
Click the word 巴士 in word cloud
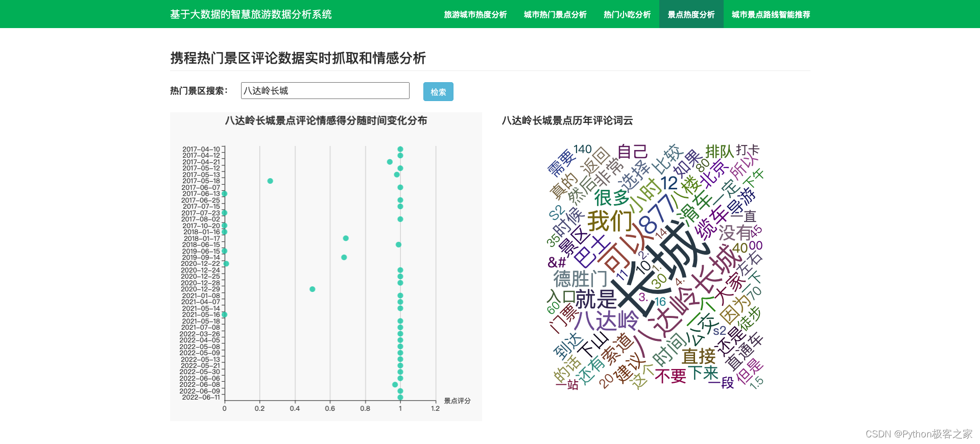click(x=591, y=251)
